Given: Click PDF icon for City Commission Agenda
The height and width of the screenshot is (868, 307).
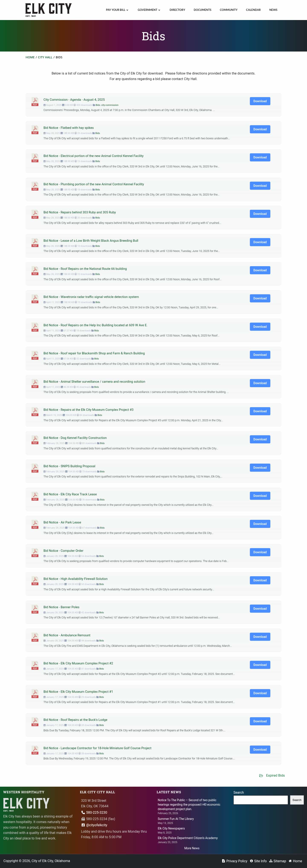Looking at the screenshot, I should (35, 101).
